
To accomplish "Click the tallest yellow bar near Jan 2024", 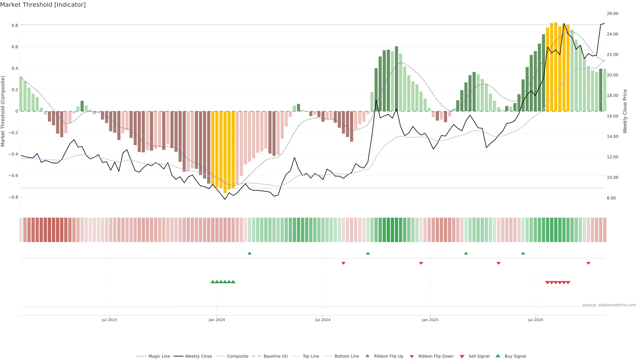I will [225, 152].
